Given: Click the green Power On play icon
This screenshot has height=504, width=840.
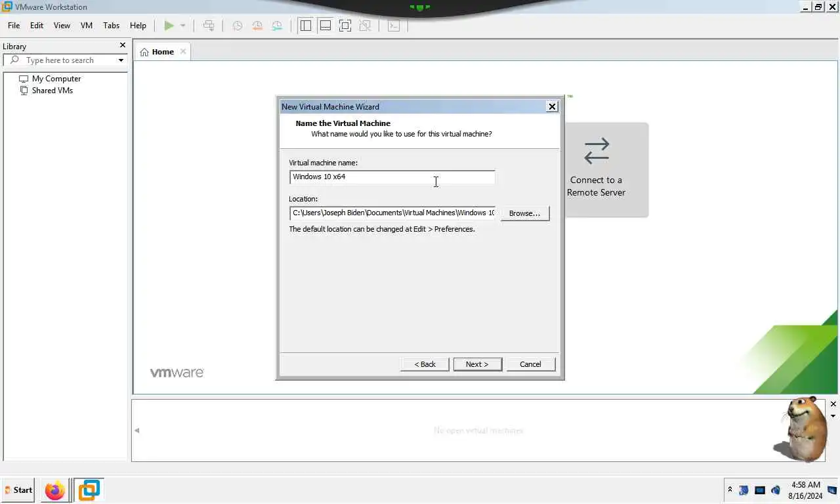Looking at the screenshot, I should 169,26.
